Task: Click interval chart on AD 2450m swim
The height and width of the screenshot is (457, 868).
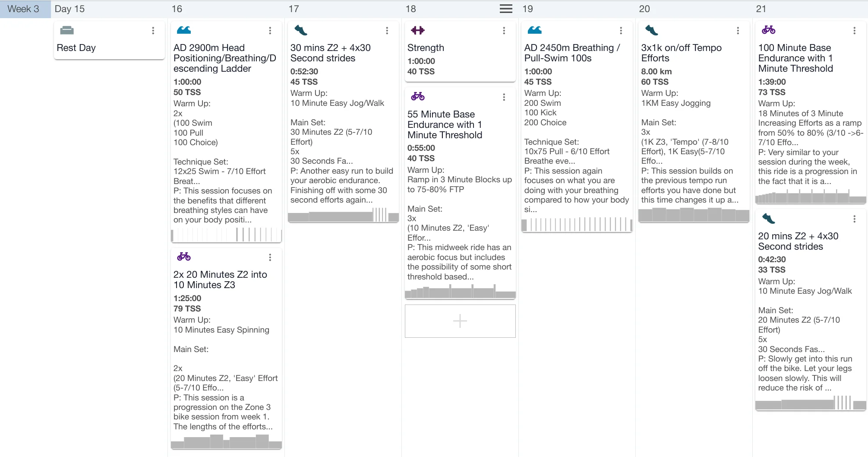Action: pos(577,224)
